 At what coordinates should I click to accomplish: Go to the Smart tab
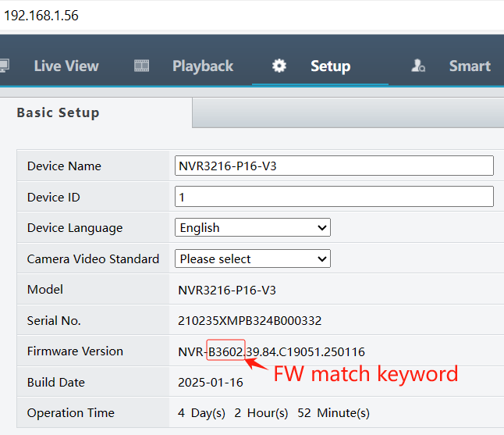[x=470, y=66]
